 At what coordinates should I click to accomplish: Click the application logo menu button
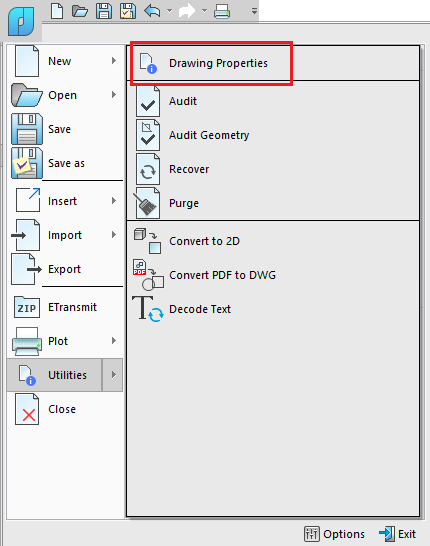coord(21,22)
